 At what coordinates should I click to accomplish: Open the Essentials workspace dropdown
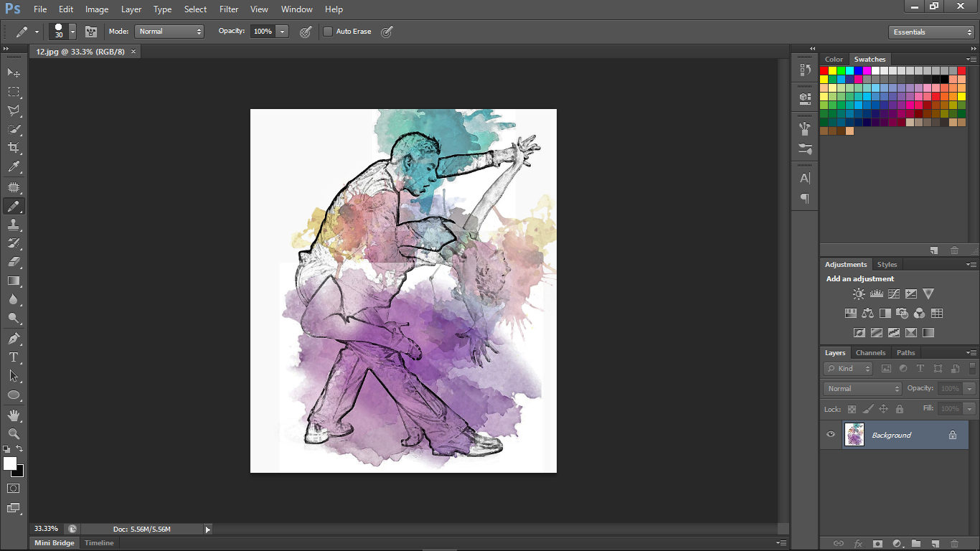pyautogui.click(x=931, y=32)
